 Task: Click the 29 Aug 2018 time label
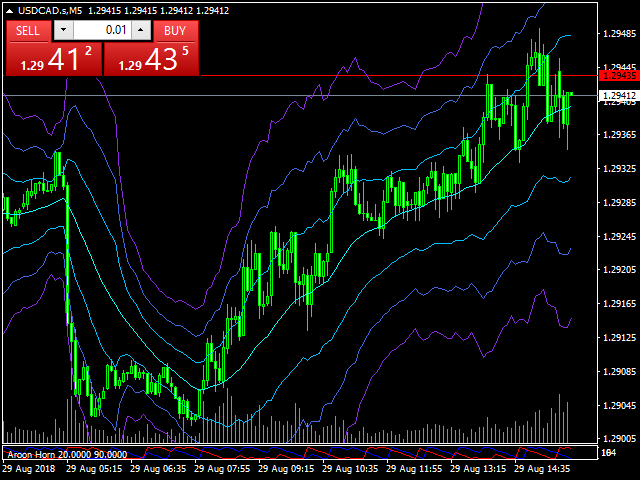(29, 469)
